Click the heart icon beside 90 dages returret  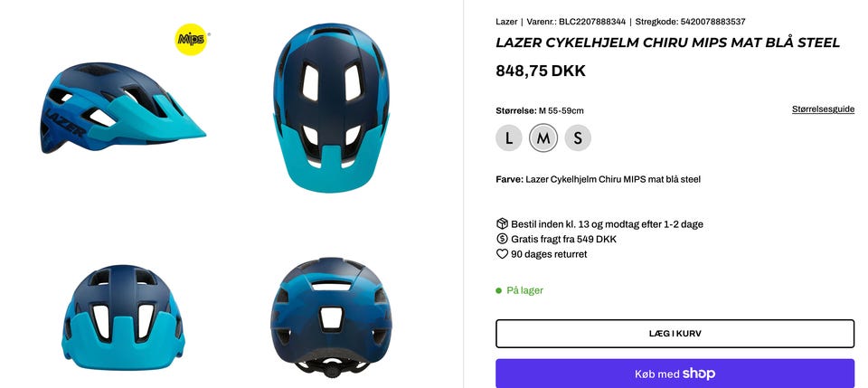502,254
